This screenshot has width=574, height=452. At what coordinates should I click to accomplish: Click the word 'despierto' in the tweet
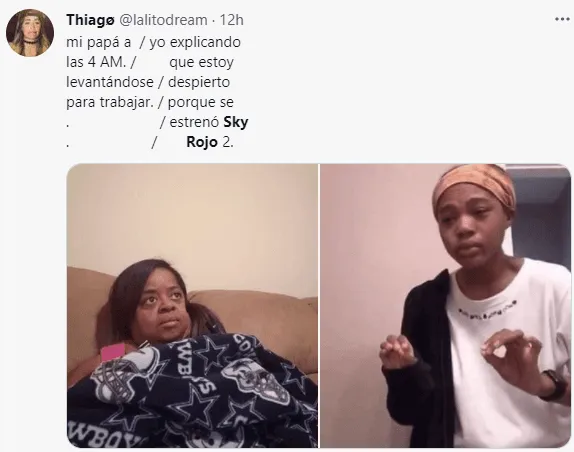pyautogui.click(x=199, y=82)
